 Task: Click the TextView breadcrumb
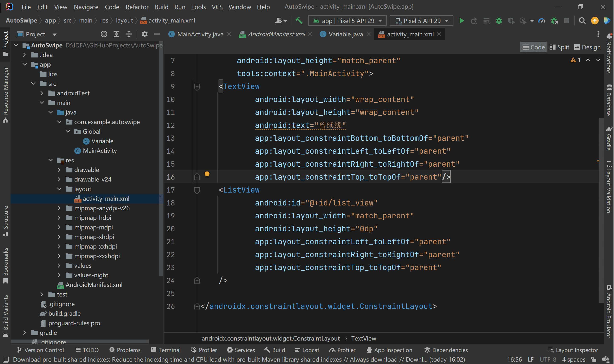[x=364, y=339]
